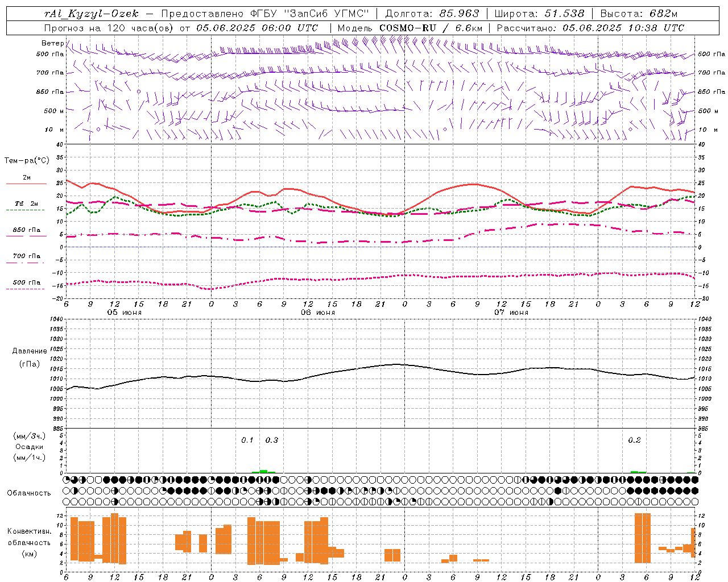Screen dimensions: 728x582
Task: Click the 0.3 precipitation amount value
Action: (272, 440)
